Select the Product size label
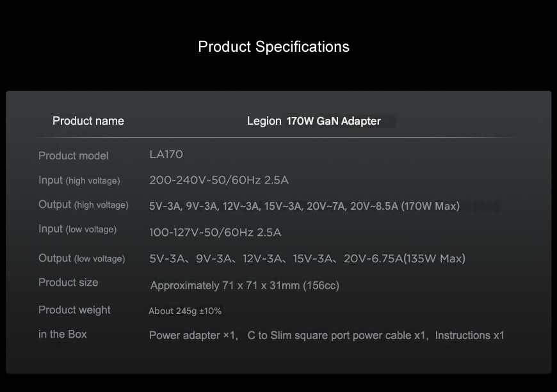Screen dimensions: 557x392 click(69, 283)
